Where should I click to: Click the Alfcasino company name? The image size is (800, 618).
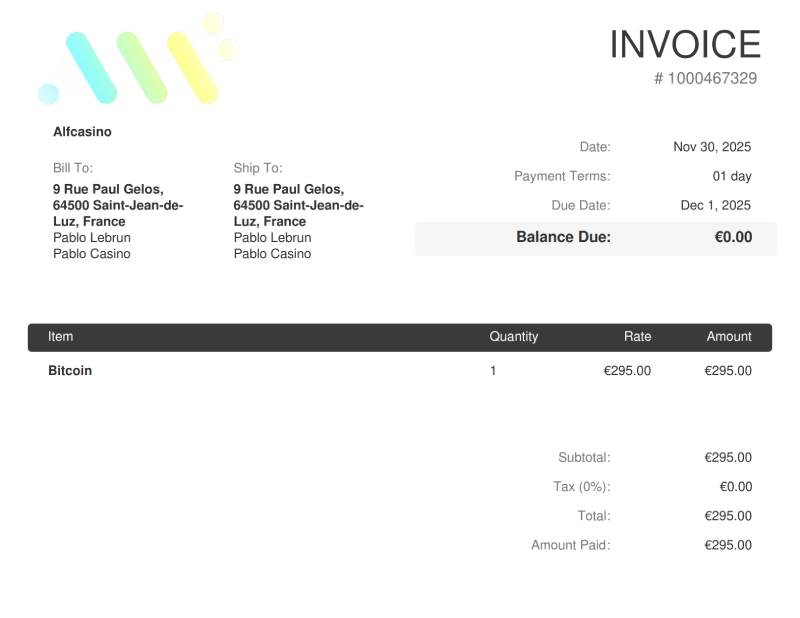coord(82,132)
